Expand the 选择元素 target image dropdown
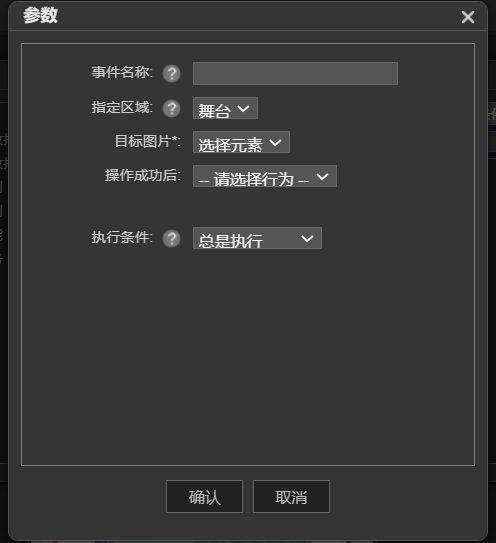 241,142
